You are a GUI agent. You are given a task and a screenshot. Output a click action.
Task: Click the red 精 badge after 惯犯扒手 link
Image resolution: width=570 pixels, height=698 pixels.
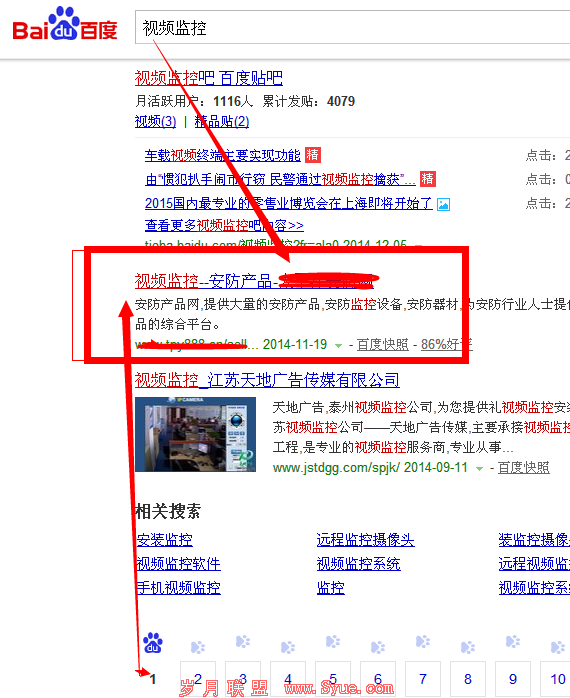click(x=428, y=179)
